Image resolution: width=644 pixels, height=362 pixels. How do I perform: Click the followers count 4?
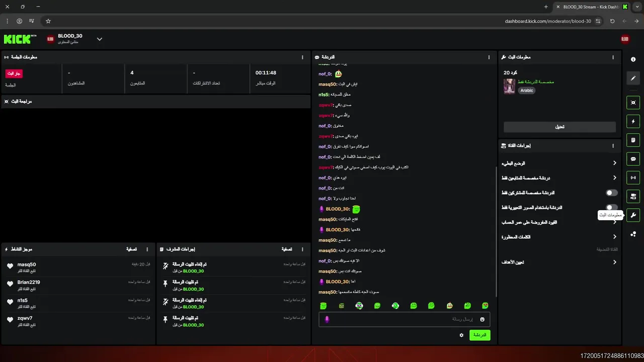click(x=132, y=73)
